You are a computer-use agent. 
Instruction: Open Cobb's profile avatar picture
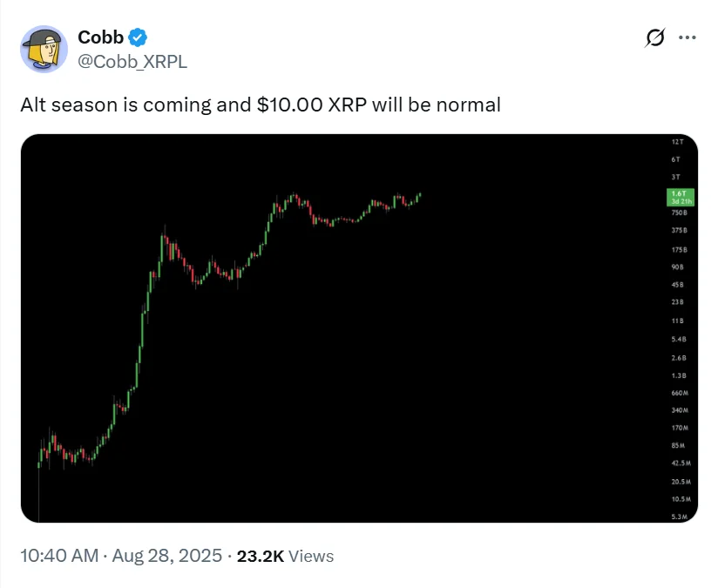tap(44, 49)
